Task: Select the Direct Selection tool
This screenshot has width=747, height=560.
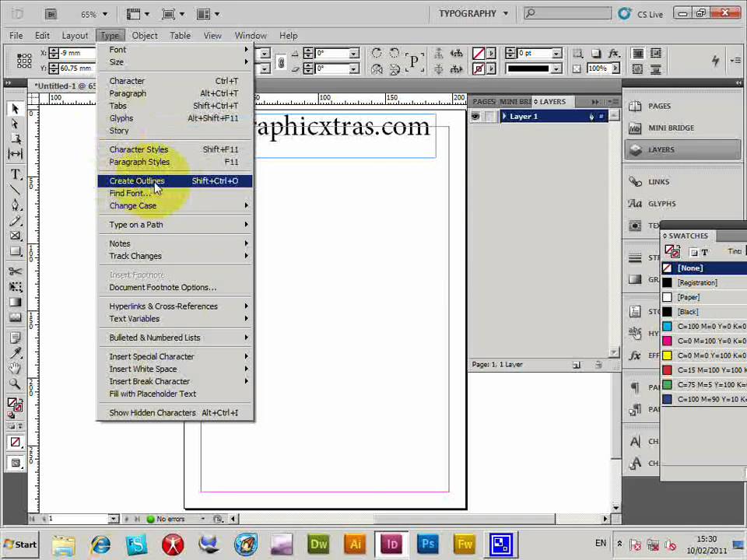Action: pos(15,124)
